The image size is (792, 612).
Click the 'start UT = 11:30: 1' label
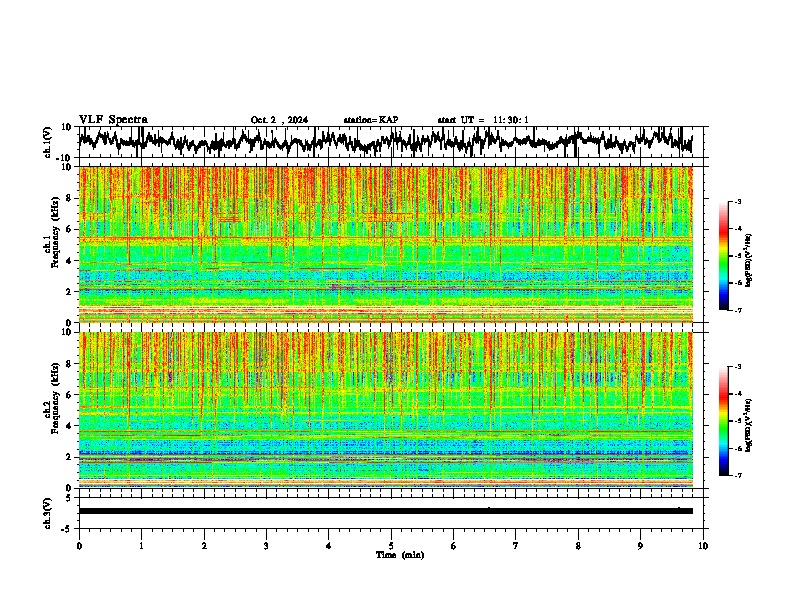tap(483, 120)
